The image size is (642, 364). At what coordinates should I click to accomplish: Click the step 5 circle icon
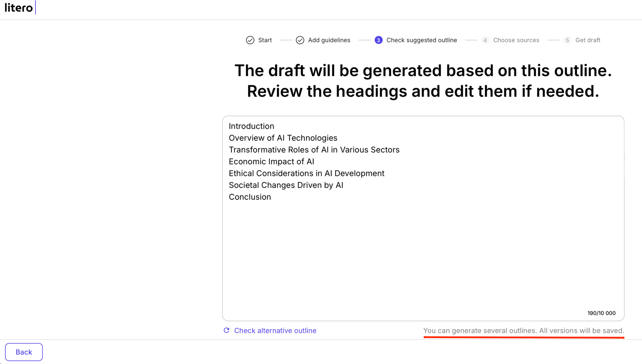567,40
